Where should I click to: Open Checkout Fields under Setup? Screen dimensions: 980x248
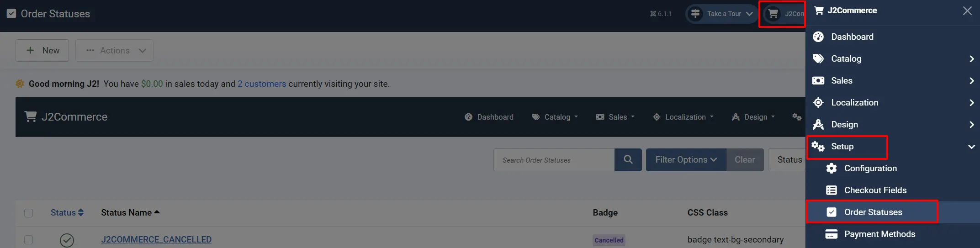click(x=875, y=190)
